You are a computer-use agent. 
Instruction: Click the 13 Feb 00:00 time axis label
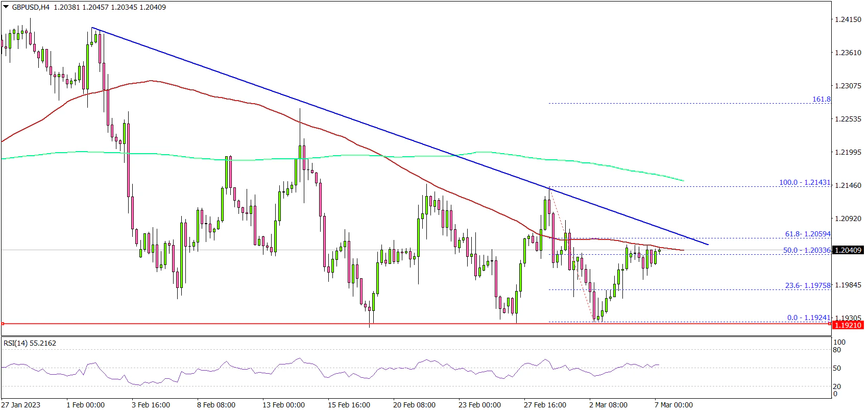(283, 405)
